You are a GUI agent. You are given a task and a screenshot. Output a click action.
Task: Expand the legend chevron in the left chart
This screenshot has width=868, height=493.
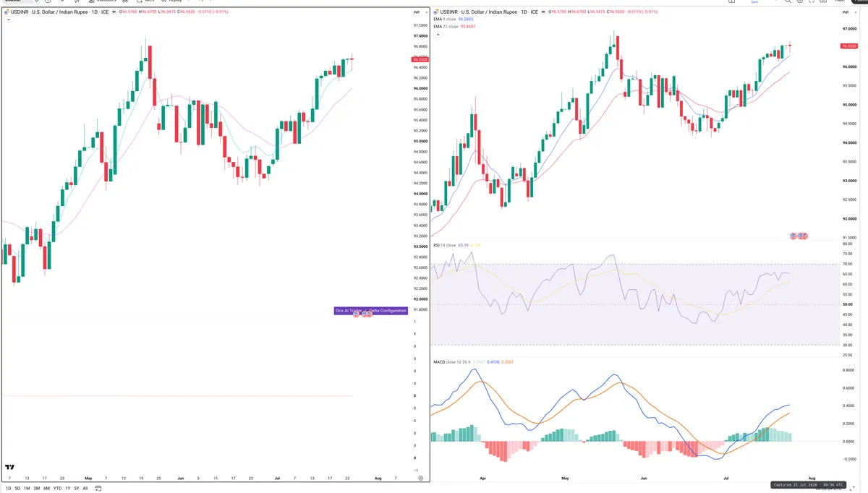point(8,20)
